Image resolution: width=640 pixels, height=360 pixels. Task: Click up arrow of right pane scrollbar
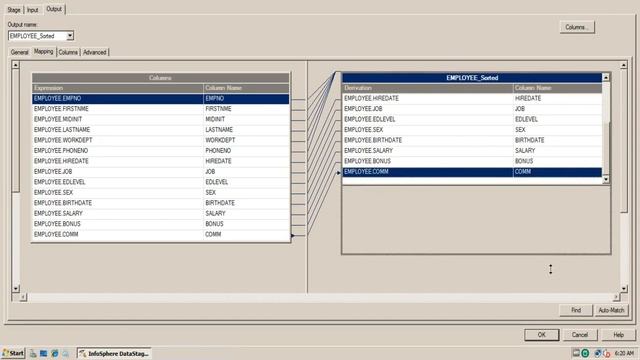click(624, 65)
